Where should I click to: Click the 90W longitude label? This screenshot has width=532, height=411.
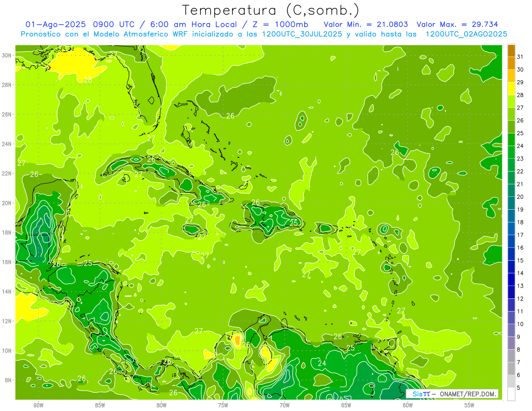point(38,405)
